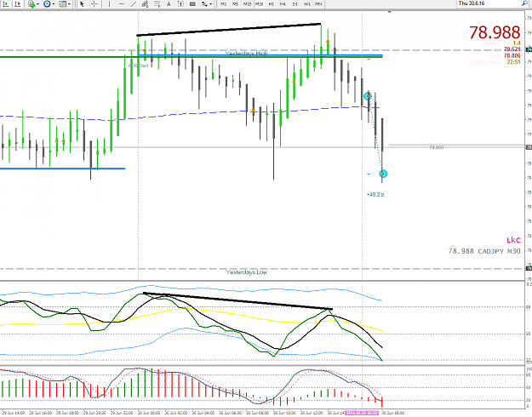The image size is (532, 417).
Task: Select the vertical line tool
Action: 109,3
